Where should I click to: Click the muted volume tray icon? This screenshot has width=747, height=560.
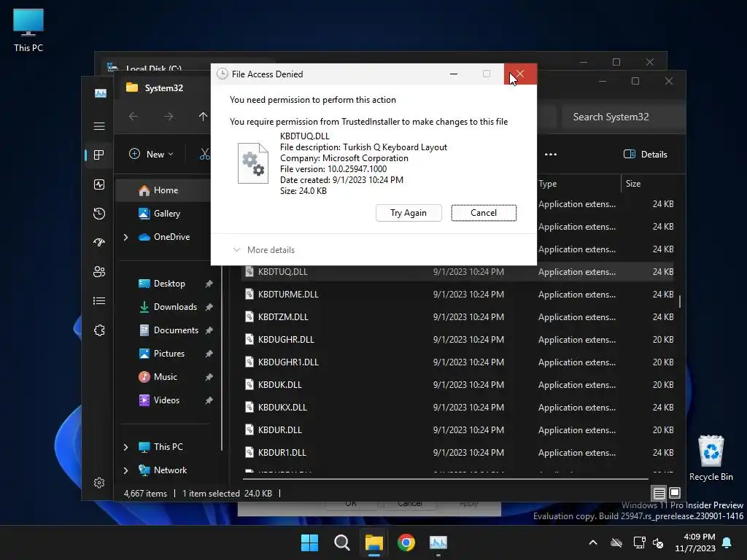pyautogui.click(x=658, y=542)
